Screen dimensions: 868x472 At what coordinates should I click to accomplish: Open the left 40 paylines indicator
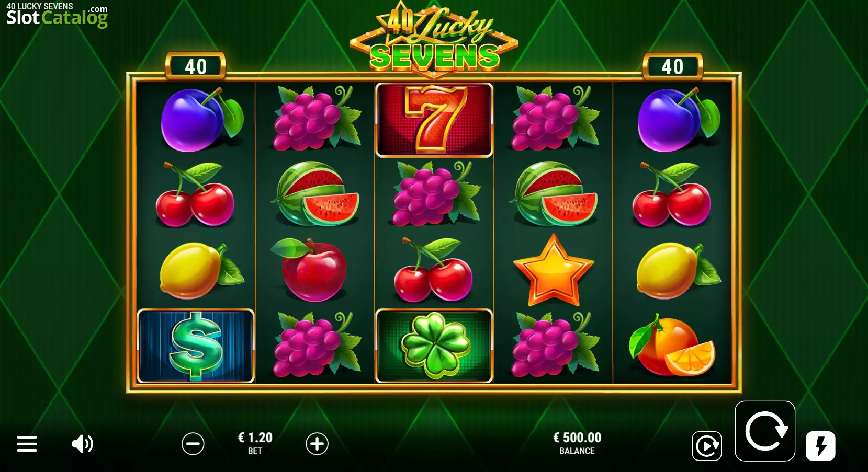[196, 66]
